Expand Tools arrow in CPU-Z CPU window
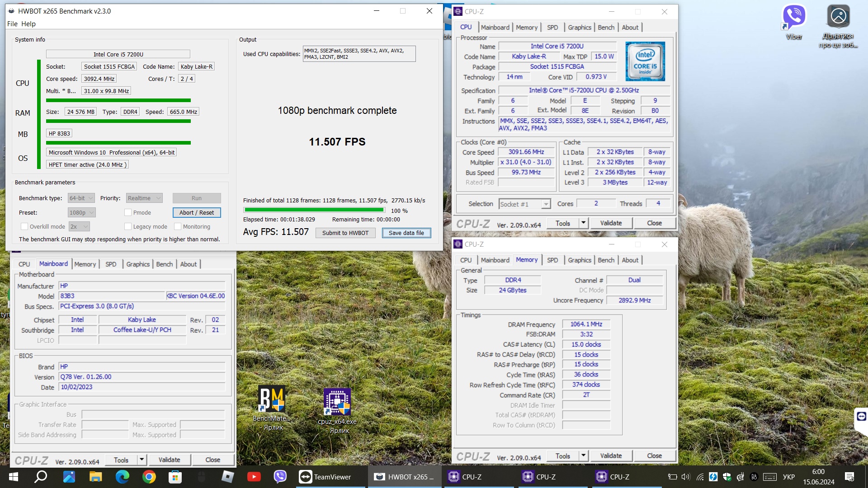 click(583, 223)
